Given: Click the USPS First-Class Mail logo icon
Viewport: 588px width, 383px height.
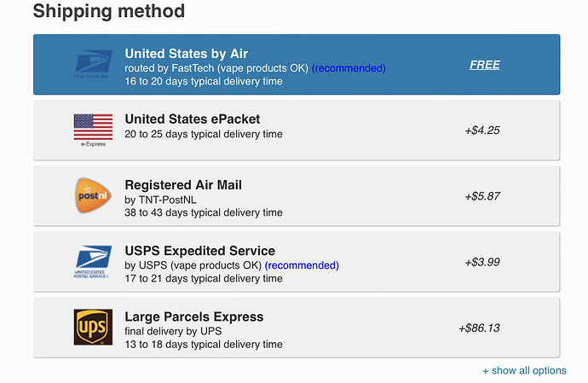Looking at the screenshot, I should coord(93,64).
